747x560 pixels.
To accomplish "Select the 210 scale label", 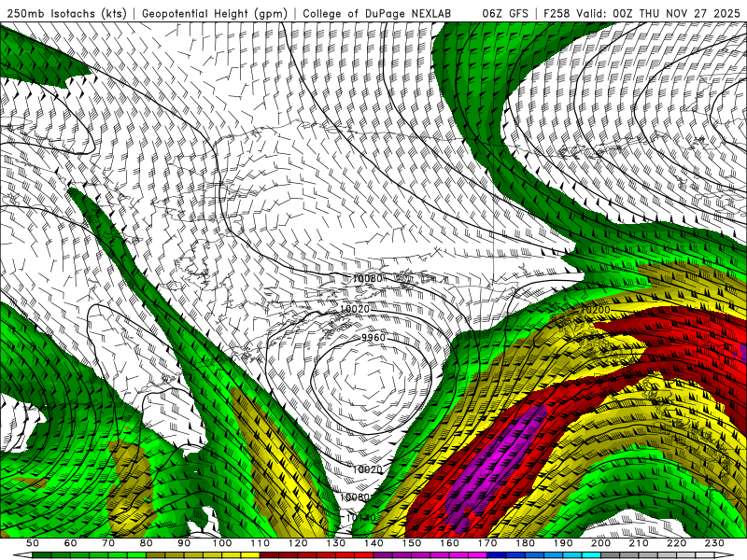I will (640, 543).
